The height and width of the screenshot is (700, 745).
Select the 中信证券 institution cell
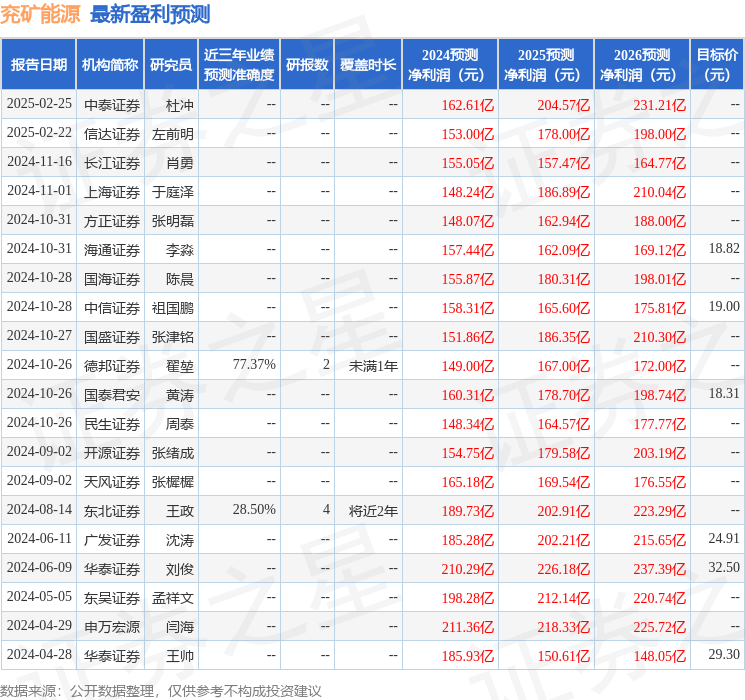[112, 308]
